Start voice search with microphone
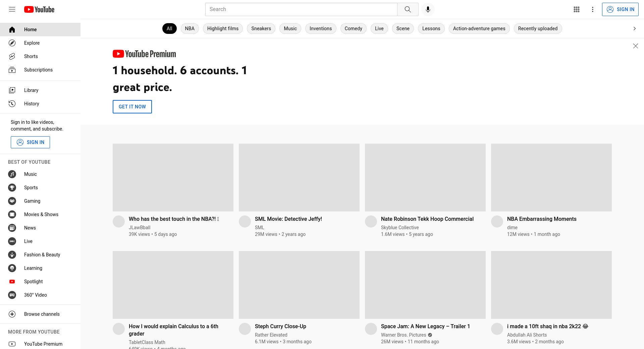 pyautogui.click(x=428, y=9)
